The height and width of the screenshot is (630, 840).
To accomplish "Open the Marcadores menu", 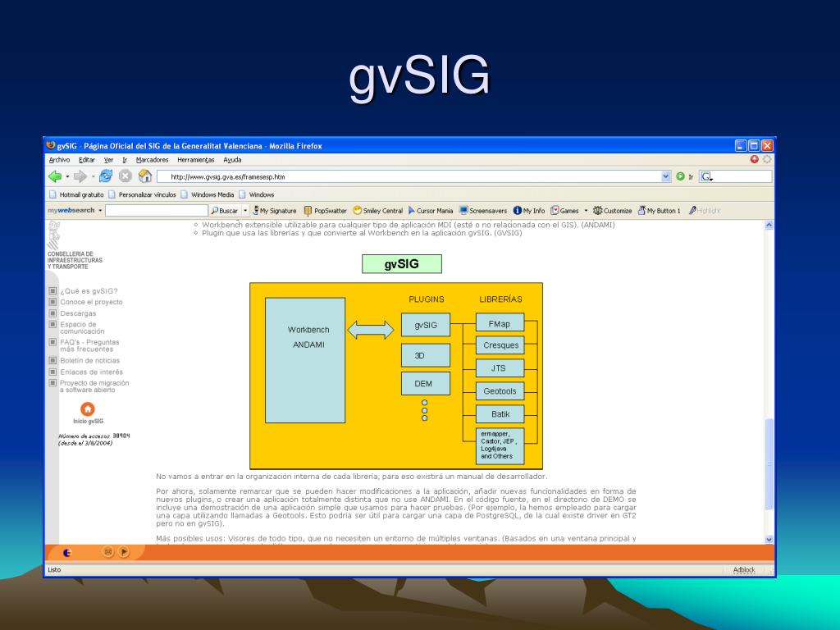I will (x=152, y=160).
